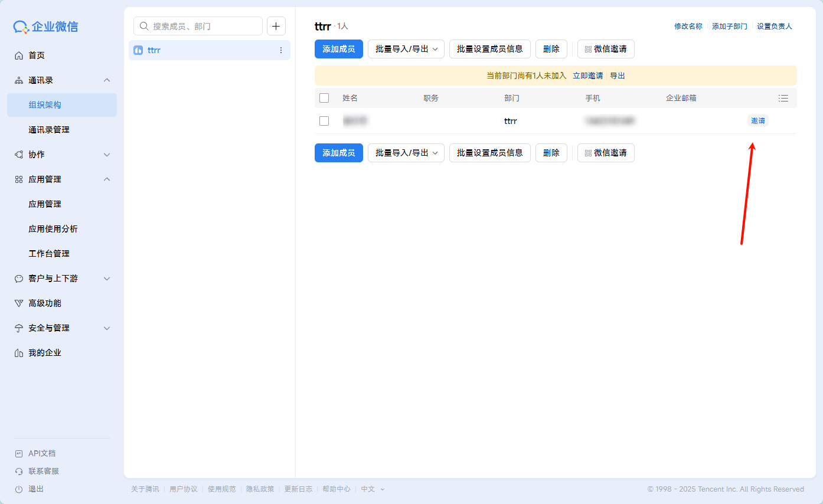Viewport: 823px width, 504px height.
Task: Collapse the 通讯录 section chevron
Action: (107, 80)
